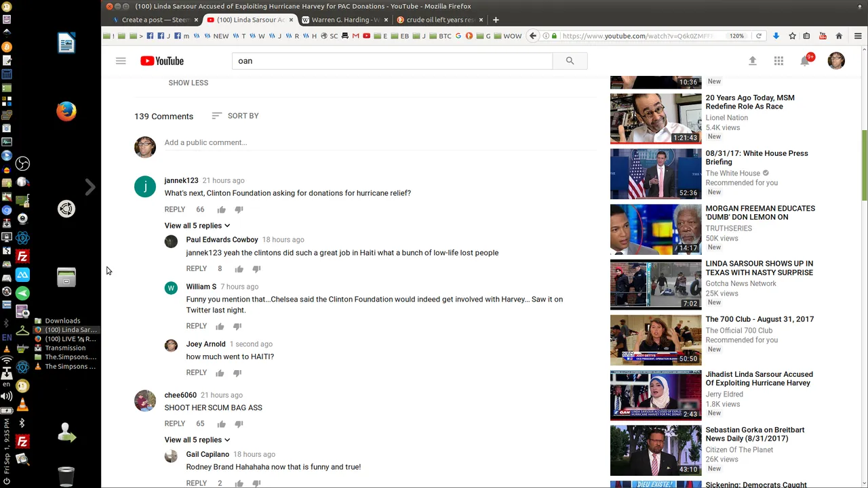The image size is (868, 488).
Task: Open the Firefox hamburger menu
Action: coord(858,36)
